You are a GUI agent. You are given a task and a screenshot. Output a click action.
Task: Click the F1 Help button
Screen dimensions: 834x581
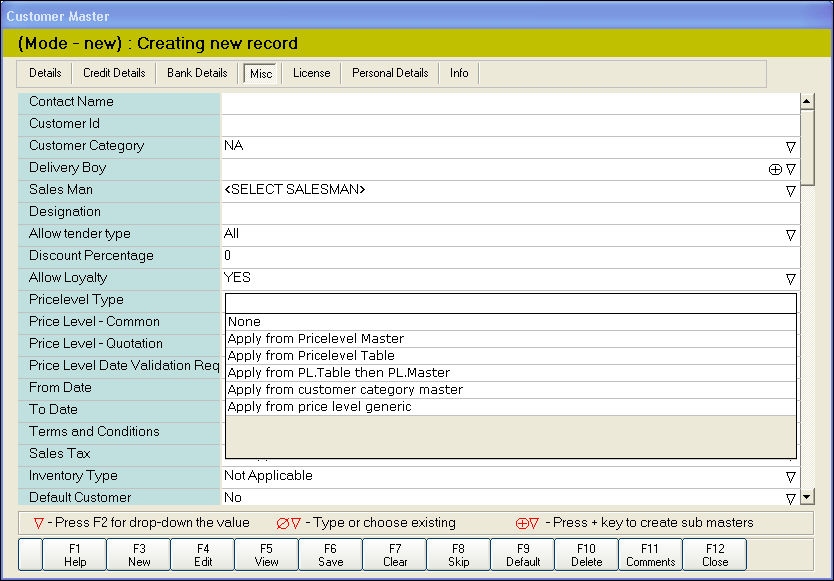(x=75, y=555)
